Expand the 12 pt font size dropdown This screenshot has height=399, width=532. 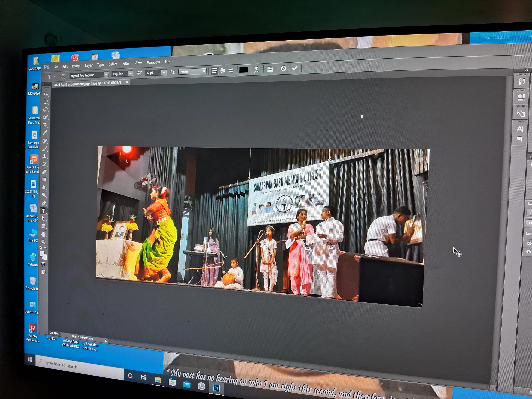164,72
